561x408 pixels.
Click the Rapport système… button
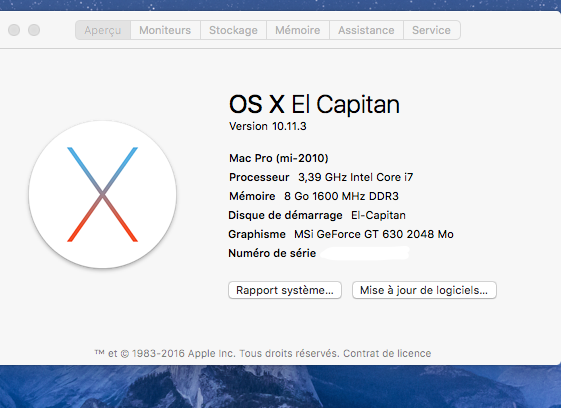tap(285, 290)
